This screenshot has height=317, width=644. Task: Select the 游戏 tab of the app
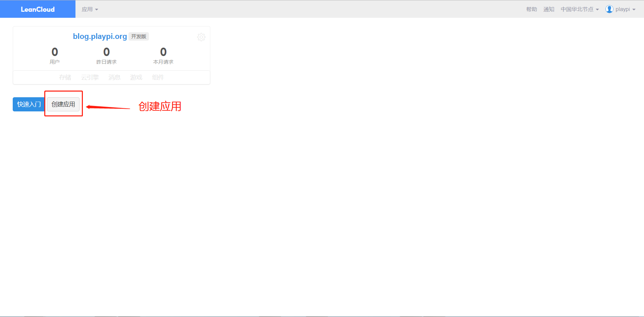tap(136, 77)
